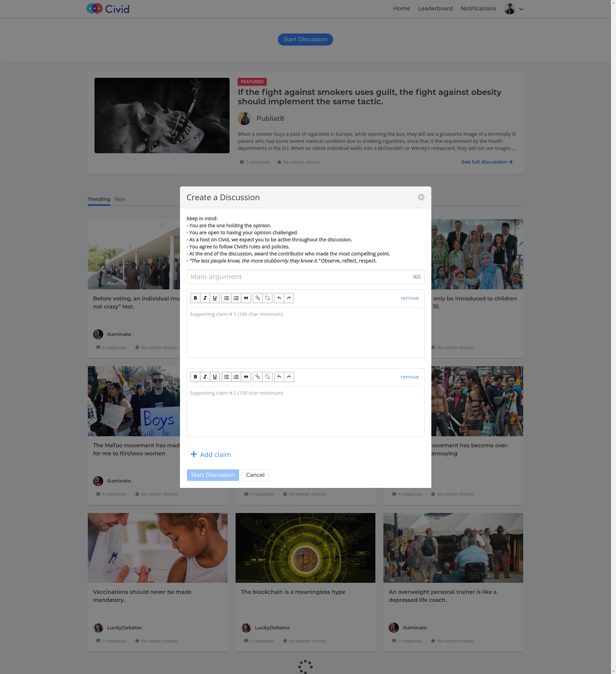Insert link in supporting claim #2 editor
The width and height of the screenshot is (616, 674).
(x=258, y=377)
